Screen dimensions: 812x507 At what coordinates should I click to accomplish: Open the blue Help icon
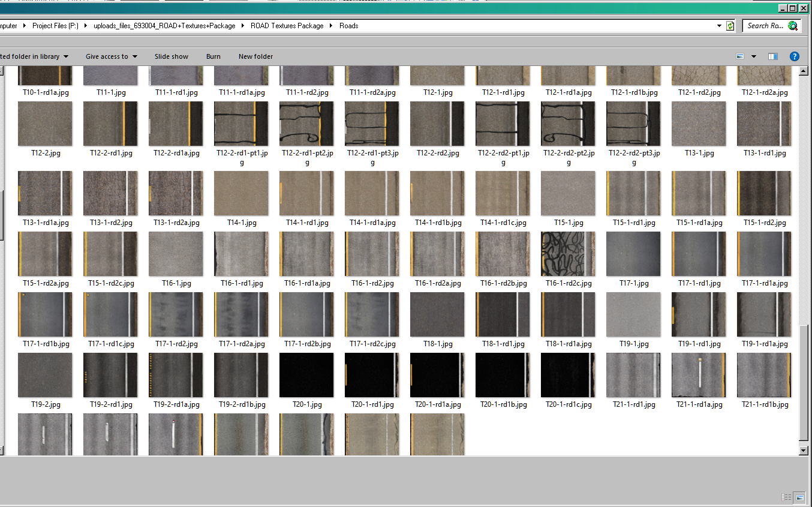click(794, 56)
